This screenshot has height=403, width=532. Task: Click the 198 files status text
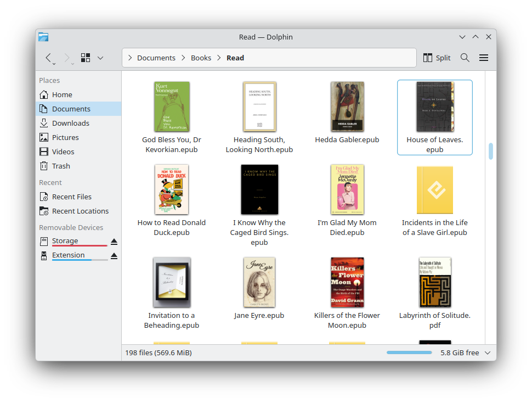click(159, 352)
